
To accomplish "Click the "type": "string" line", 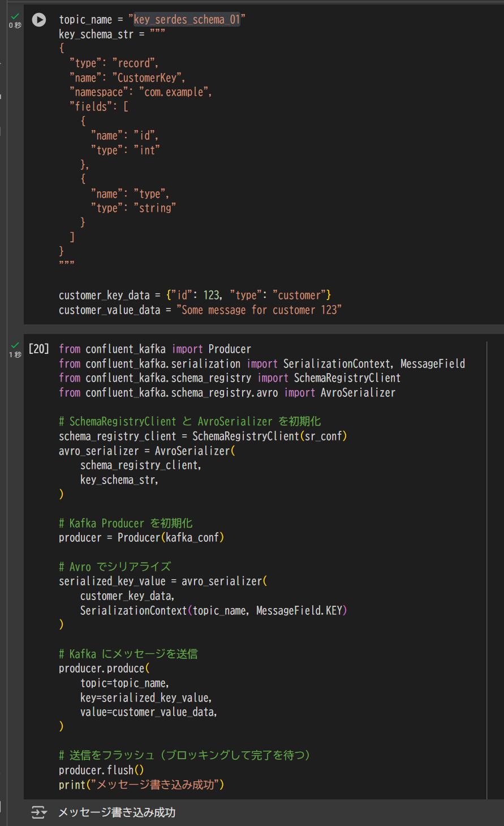I will [x=133, y=208].
